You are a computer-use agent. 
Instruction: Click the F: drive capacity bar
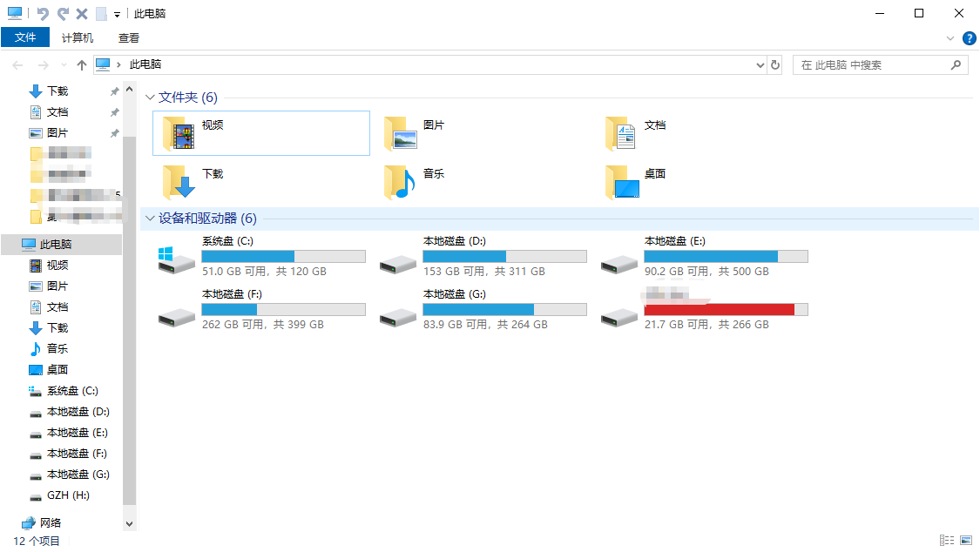tap(283, 309)
